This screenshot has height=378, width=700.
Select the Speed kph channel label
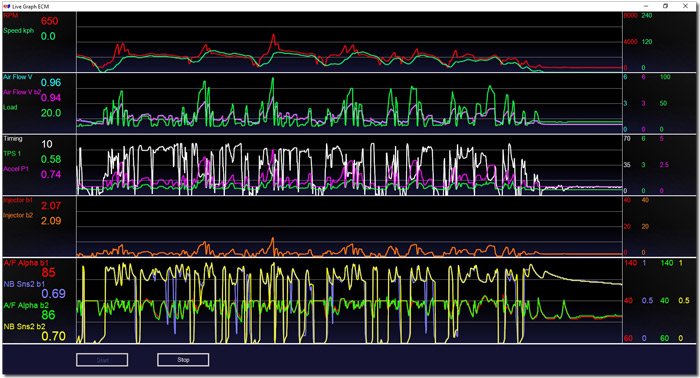coord(18,31)
